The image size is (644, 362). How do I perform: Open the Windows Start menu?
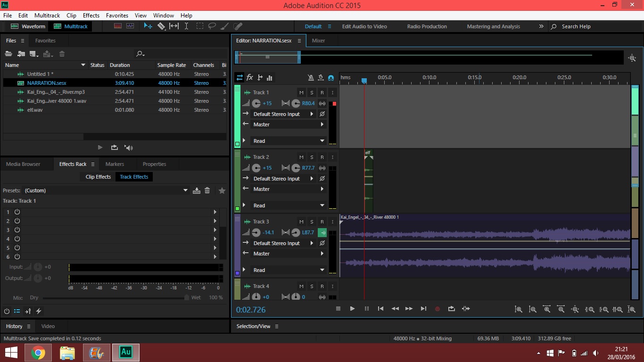[x=11, y=352]
